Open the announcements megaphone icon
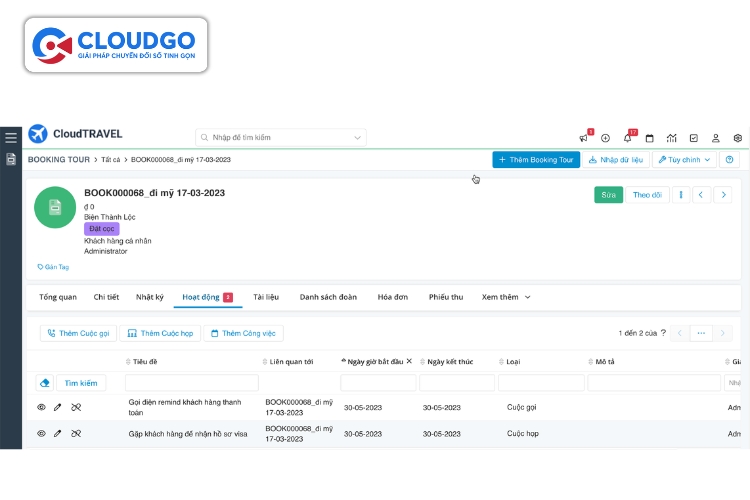750x500 pixels. click(584, 138)
